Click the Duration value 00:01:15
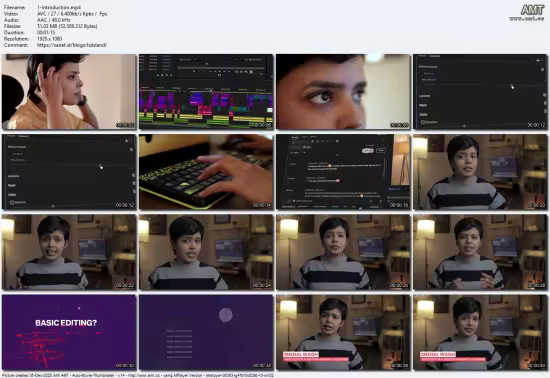 point(46,32)
